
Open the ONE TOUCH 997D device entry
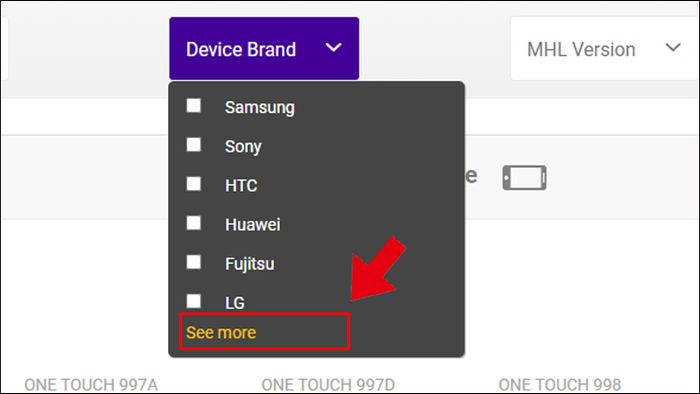(328, 385)
